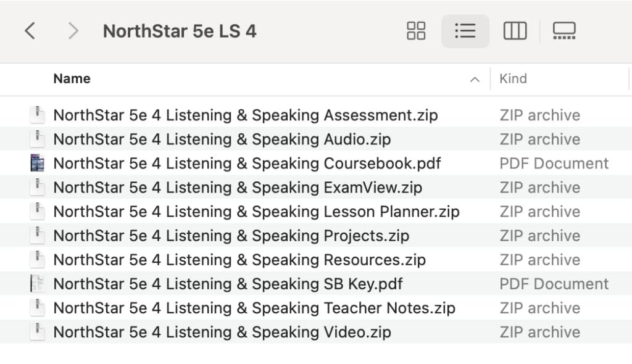This screenshot has width=632, height=364.
Task: Click the forward navigation arrow
Action: coord(72,30)
